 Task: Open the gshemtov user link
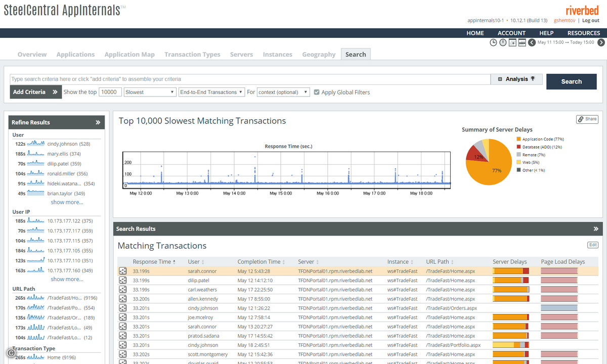(565, 20)
